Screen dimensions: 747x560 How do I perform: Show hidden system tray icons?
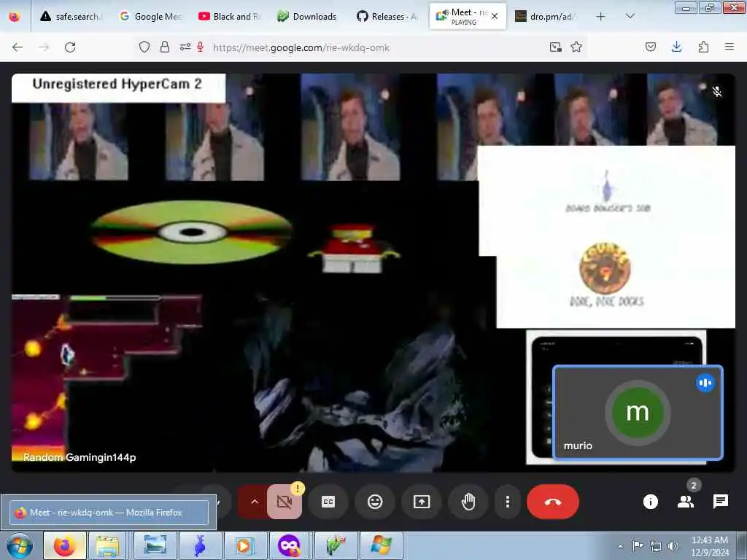[620, 546]
